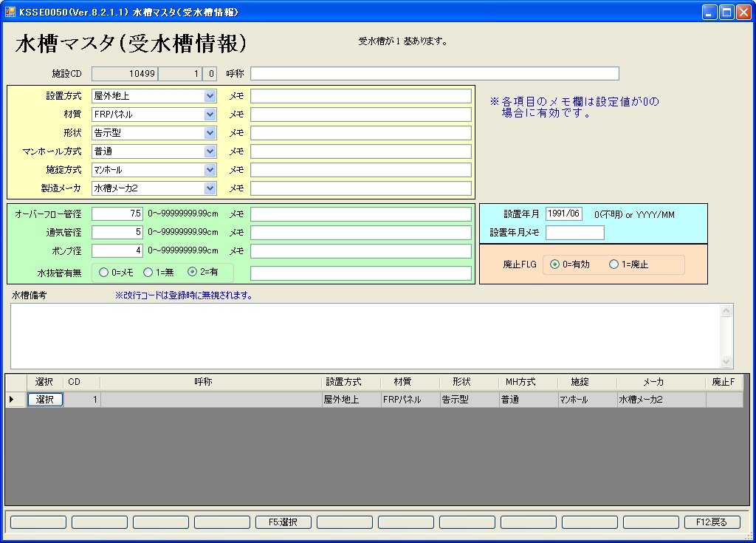
Task: Click the F12:戻る button
Action: pyautogui.click(x=712, y=522)
